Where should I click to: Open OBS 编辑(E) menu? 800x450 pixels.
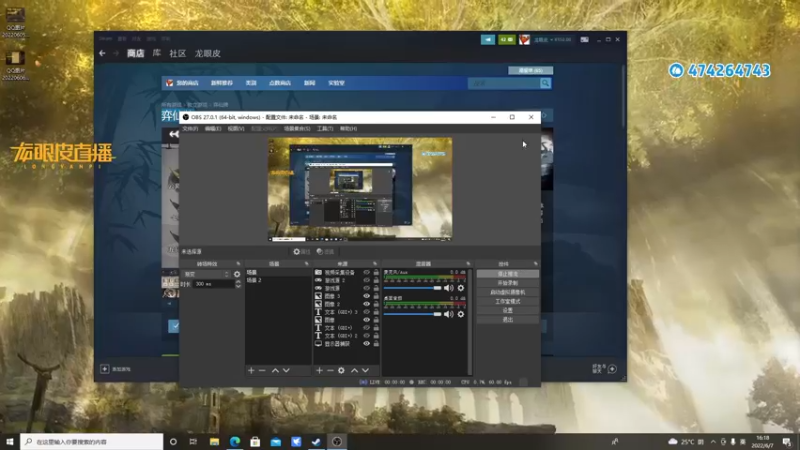tap(213, 129)
